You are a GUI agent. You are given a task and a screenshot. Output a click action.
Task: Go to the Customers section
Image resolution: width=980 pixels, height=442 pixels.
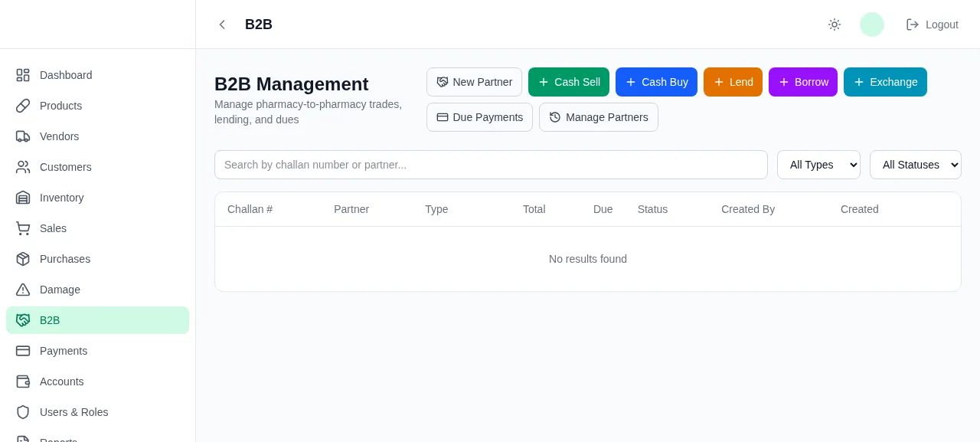pyautogui.click(x=97, y=167)
